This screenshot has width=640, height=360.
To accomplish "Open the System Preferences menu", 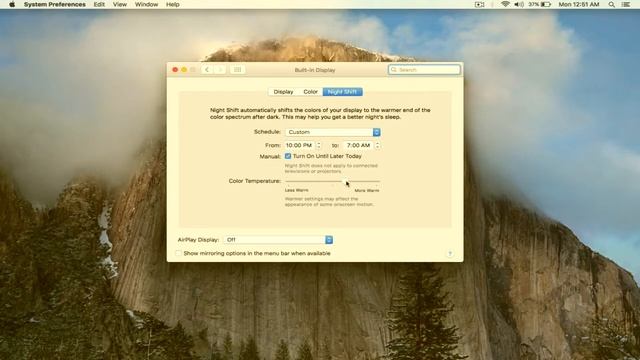I will tap(54, 4).
